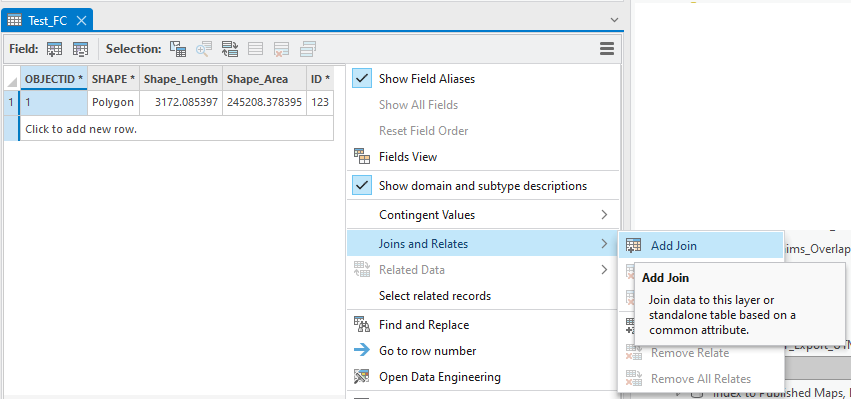Click the ID column header

[x=320, y=79]
